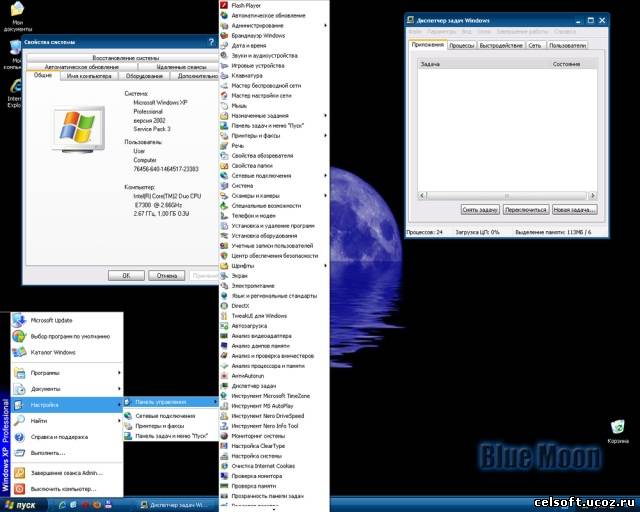Screen dimensions: 640x512
Task: Open the Инструмент Nero Info Tool icon
Action: pyautogui.click(x=224, y=426)
